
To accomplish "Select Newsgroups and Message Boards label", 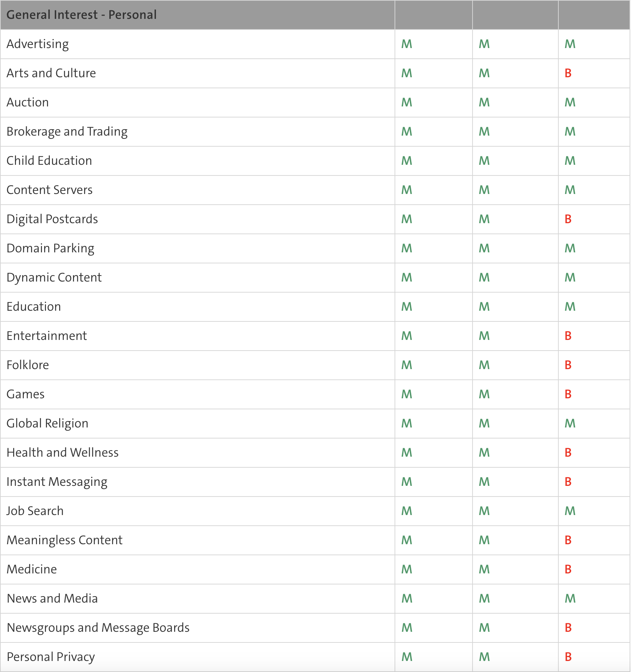I will tap(98, 628).
